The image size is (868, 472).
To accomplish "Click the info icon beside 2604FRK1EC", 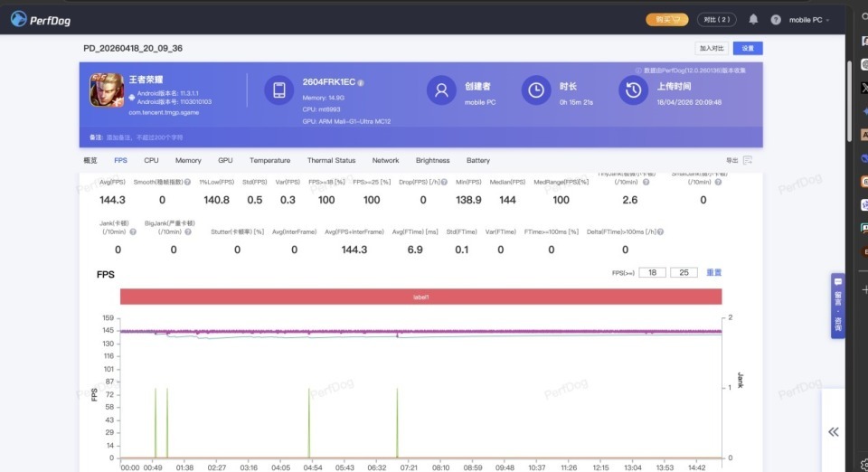I will (x=361, y=82).
